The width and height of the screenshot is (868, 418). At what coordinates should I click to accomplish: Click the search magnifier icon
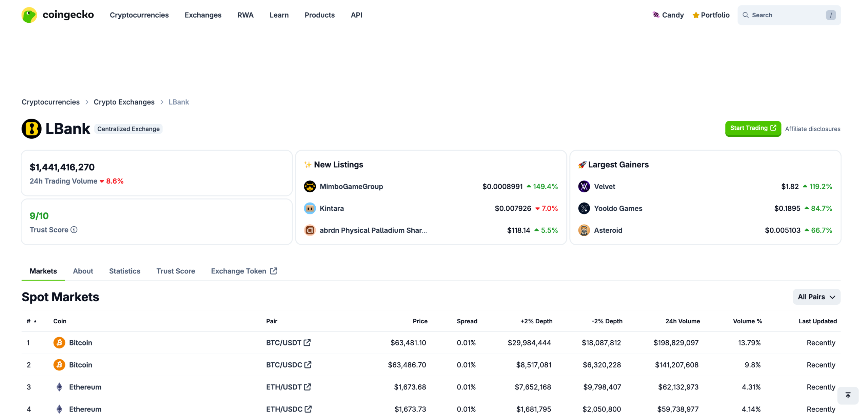[745, 15]
